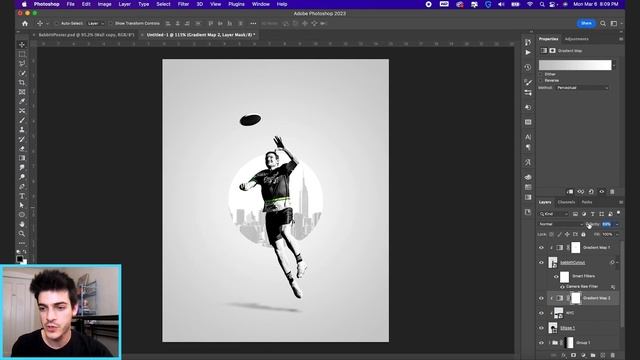
Task: Enable the Reverse checkbox
Action: [541, 80]
